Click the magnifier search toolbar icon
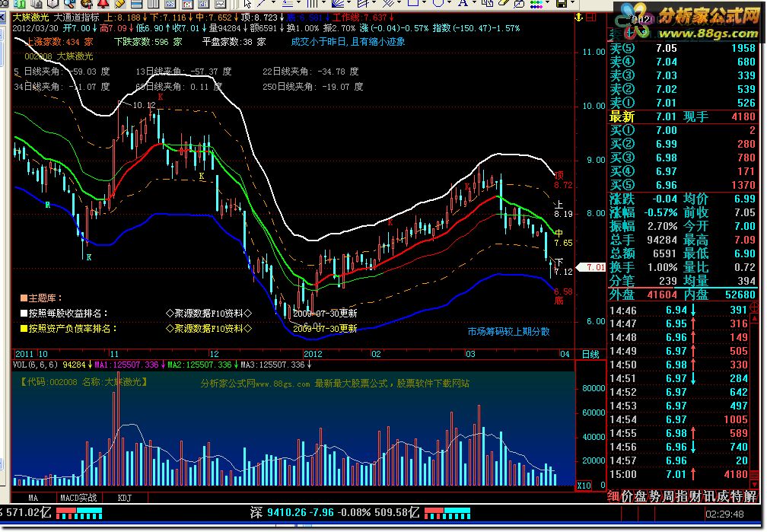The width and height of the screenshot is (767, 532). click(70, 4)
